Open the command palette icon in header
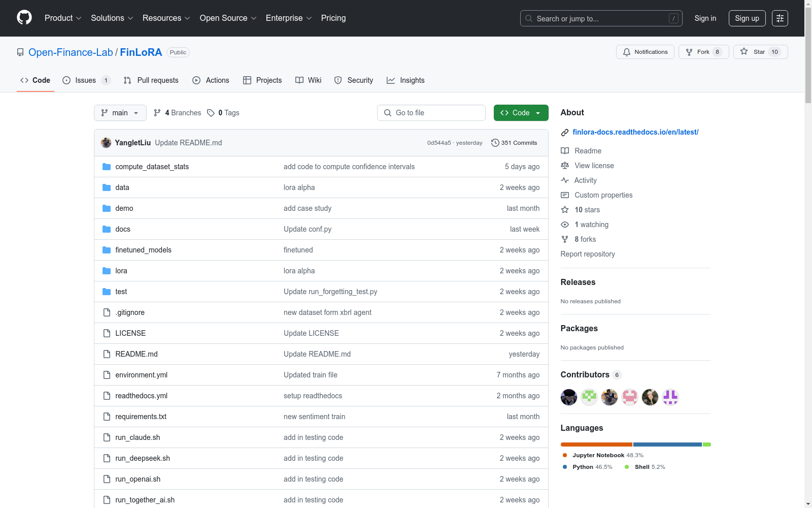 780,18
